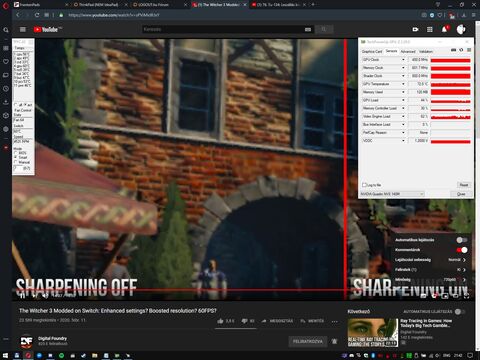This screenshot has height=360, width=480.
Task: Dislike the video with thumbs down
Action: coord(244,321)
